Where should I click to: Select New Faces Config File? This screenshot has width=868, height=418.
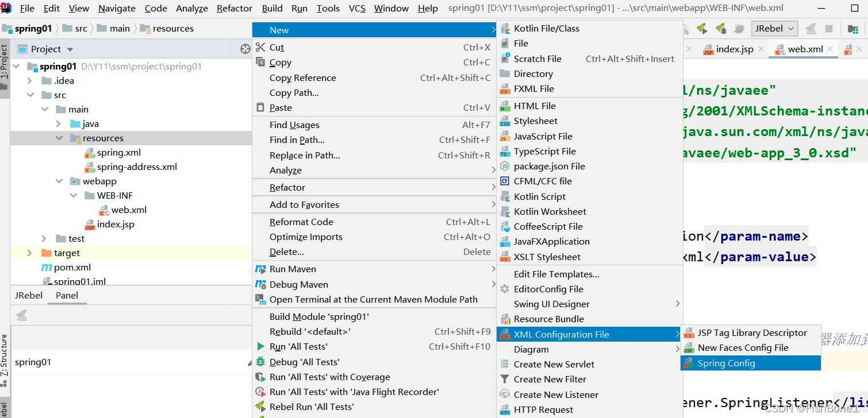point(751,348)
